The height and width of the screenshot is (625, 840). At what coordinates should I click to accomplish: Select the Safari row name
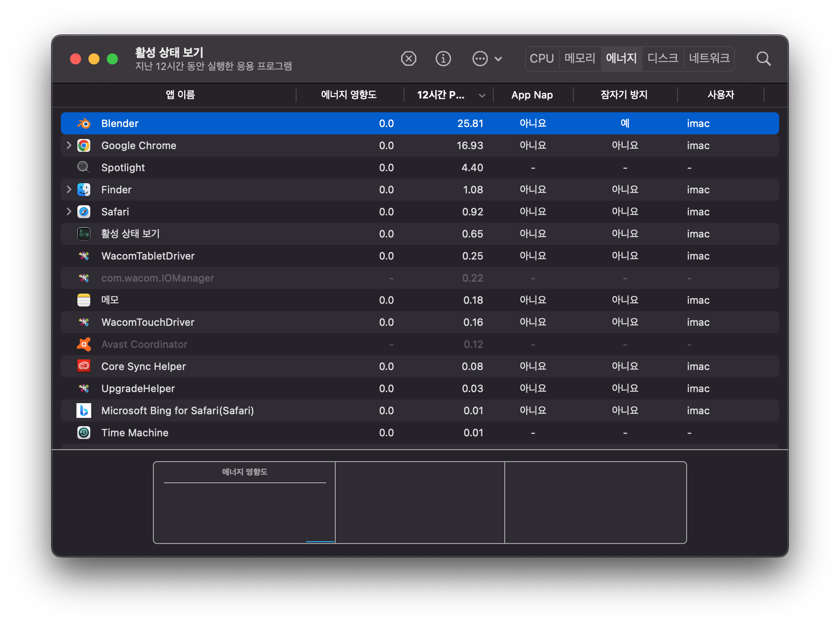point(115,212)
